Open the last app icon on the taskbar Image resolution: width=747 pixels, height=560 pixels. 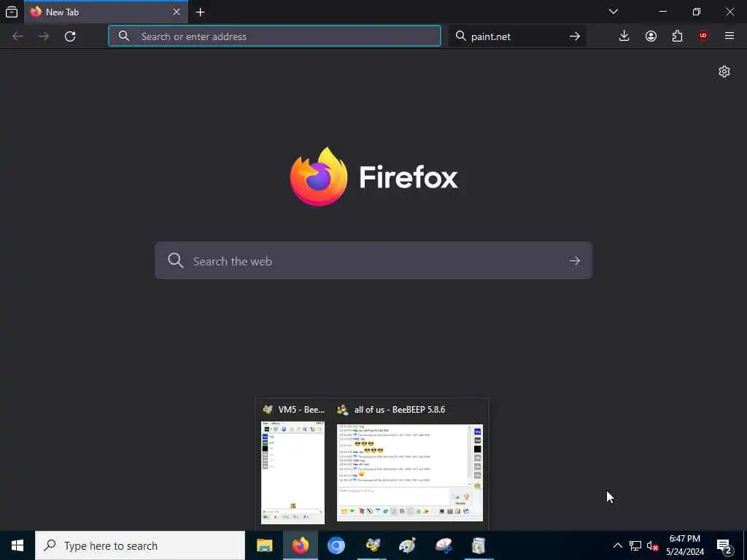(479, 545)
